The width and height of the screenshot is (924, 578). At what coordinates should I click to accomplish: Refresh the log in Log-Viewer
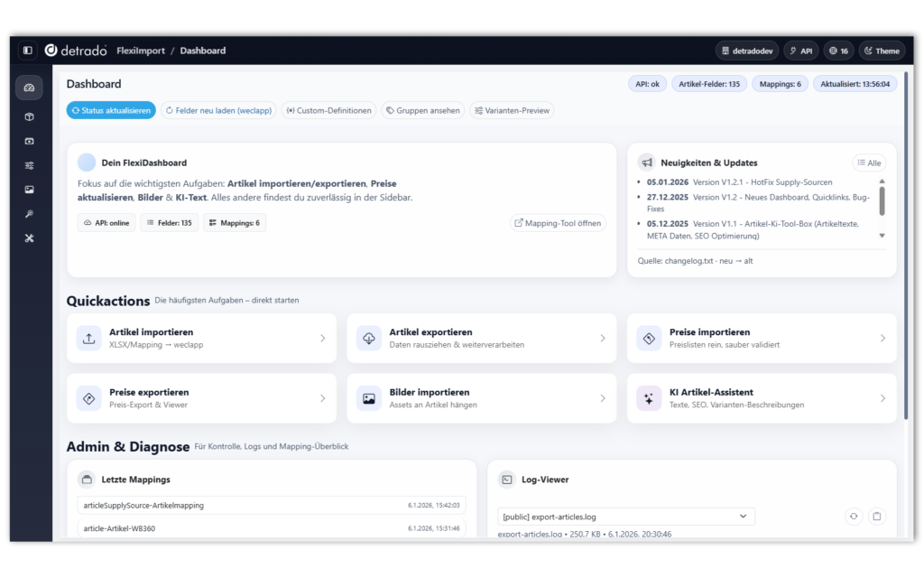pos(853,517)
